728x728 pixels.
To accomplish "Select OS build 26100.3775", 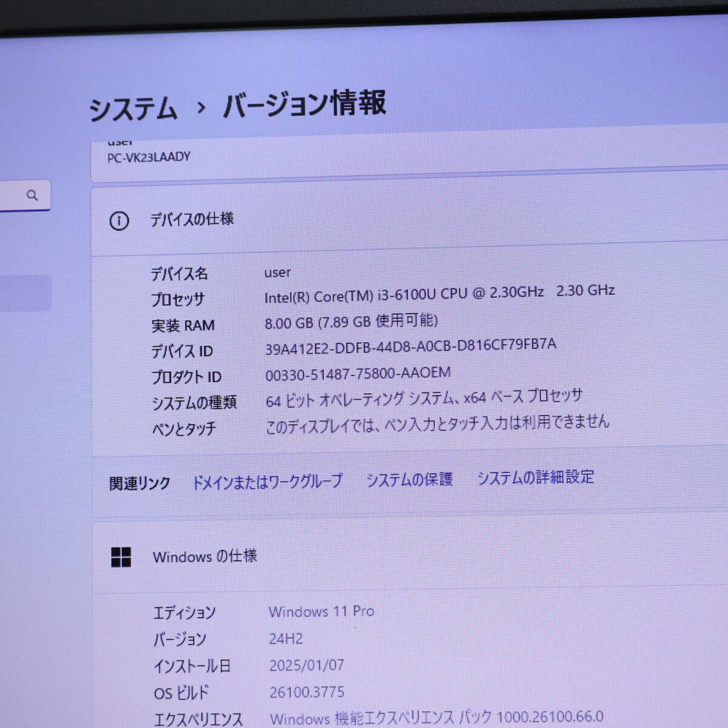I will pos(307,692).
